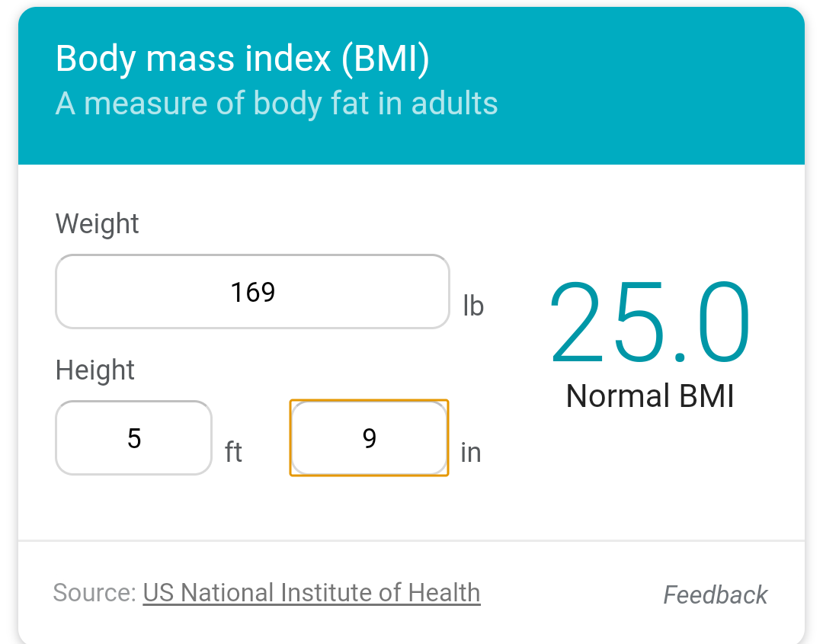Click the Weight input showing 169
This screenshot has height=644, width=823.
(x=252, y=292)
